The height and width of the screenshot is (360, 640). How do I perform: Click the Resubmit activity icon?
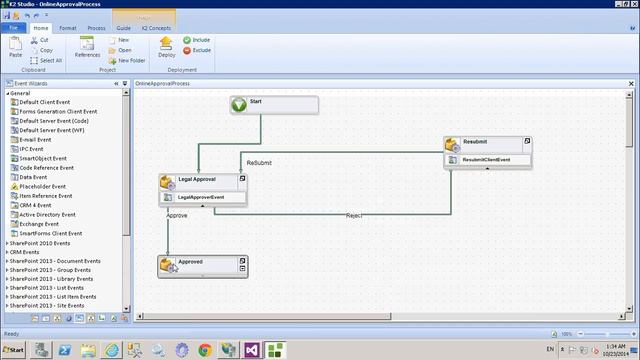tap(452, 145)
